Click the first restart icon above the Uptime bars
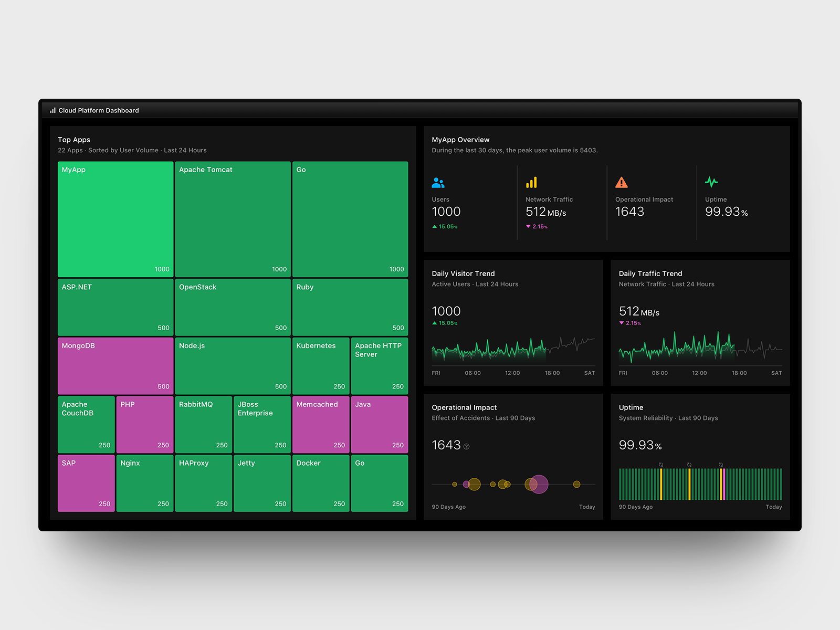The width and height of the screenshot is (840, 630). pyautogui.click(x=661, y=465)
